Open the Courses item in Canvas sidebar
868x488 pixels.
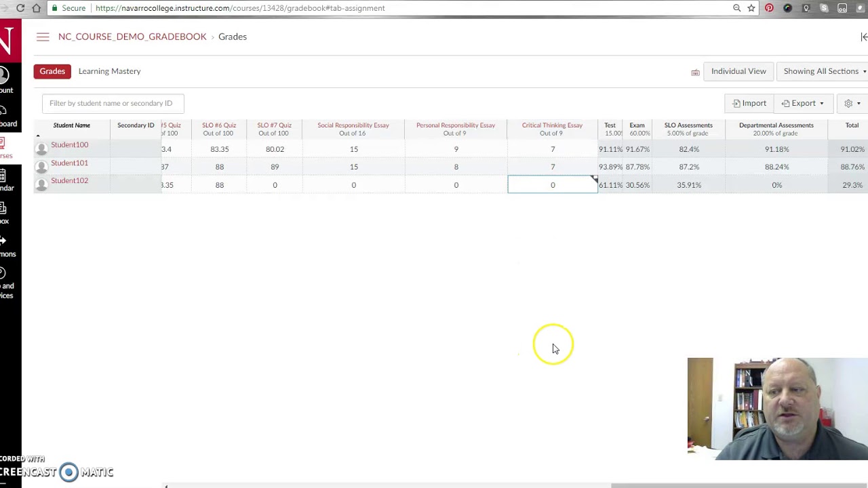(5, 148)
